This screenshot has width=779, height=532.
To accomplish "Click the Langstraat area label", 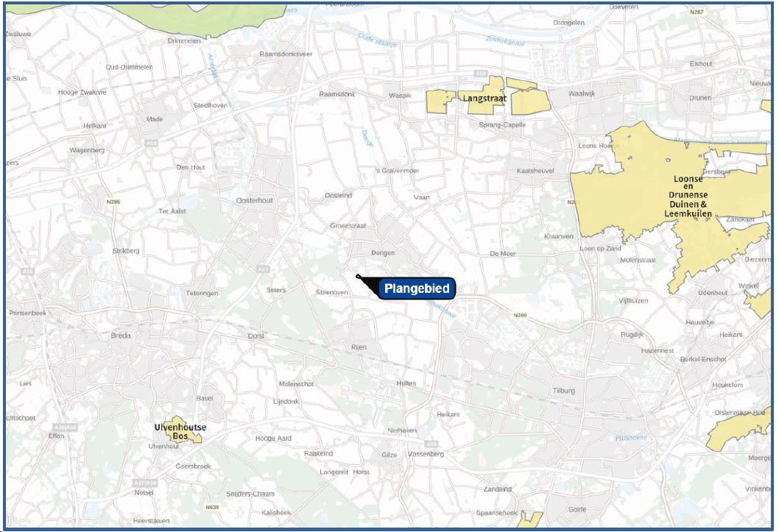I will (x=484, y=99).
